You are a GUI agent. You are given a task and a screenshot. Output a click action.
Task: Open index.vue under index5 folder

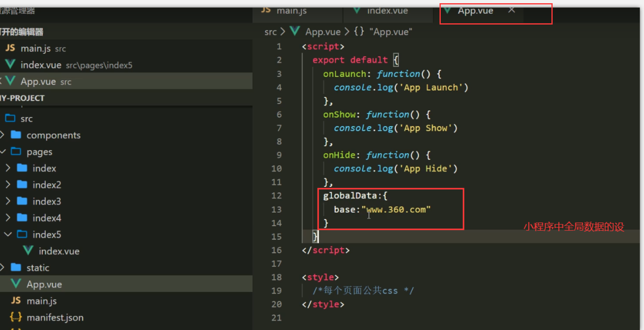[59, 251]
